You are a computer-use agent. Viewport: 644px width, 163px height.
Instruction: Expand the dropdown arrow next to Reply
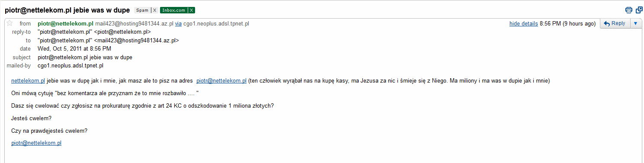coord(635,24)
